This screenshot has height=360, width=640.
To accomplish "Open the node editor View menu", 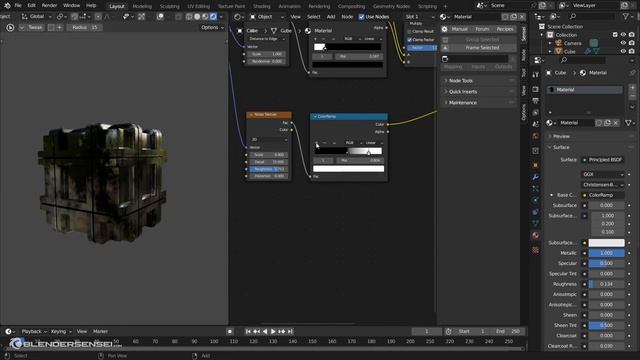I will pos(296,17).
